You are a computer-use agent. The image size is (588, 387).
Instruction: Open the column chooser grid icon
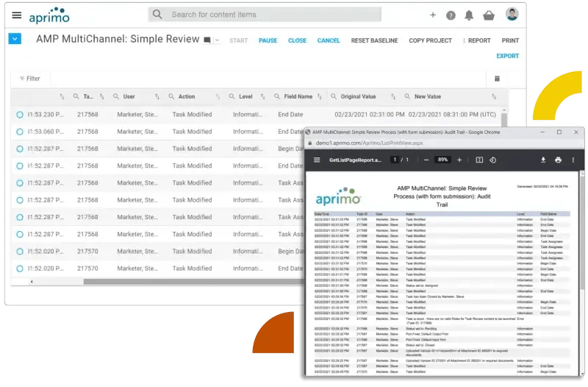(498, 79)
